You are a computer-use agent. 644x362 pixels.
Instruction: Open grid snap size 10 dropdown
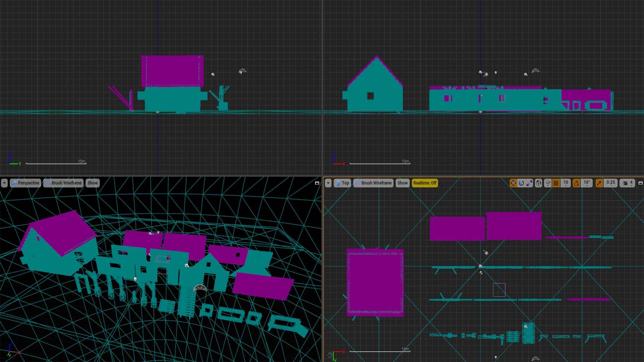(566, 183)
